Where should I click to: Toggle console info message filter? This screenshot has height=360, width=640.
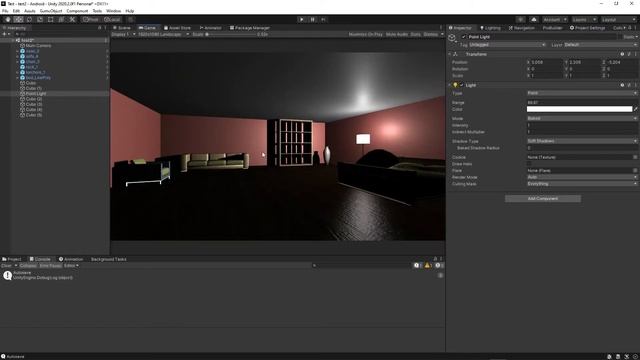tap(418, 265)
